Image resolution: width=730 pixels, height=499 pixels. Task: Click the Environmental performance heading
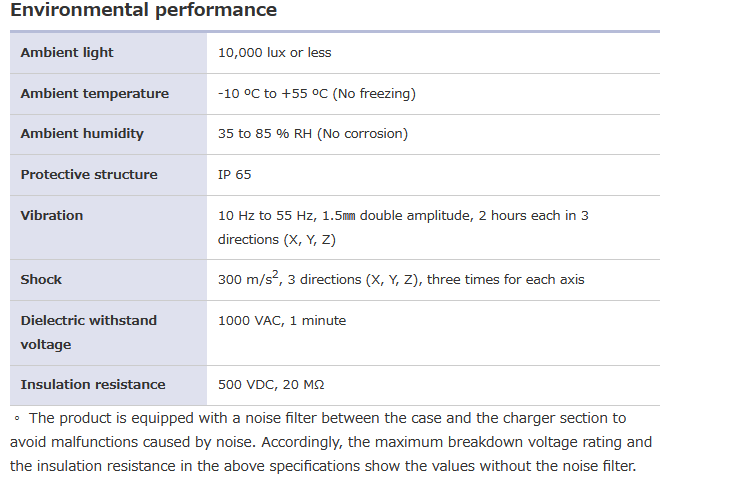tap(143, 11)
